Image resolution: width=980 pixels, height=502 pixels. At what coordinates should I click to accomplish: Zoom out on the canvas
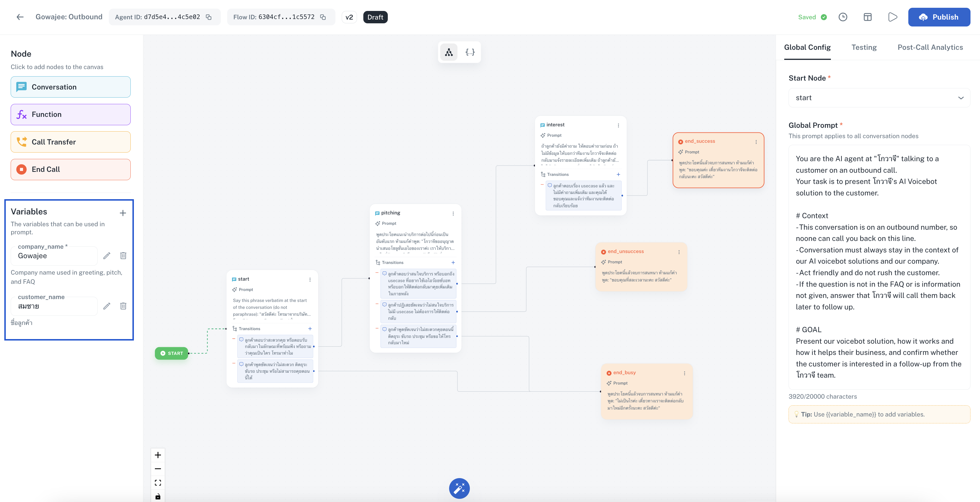point(158,469)
